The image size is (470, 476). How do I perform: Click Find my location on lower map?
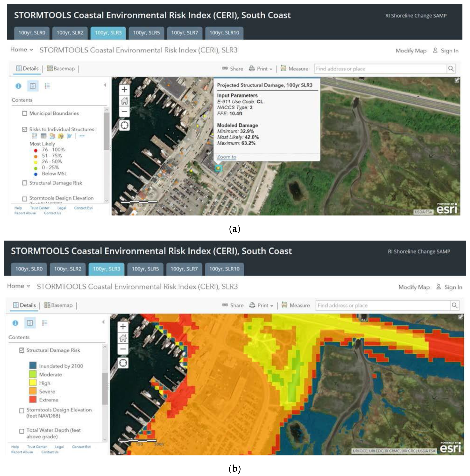(x=123, y=363)
